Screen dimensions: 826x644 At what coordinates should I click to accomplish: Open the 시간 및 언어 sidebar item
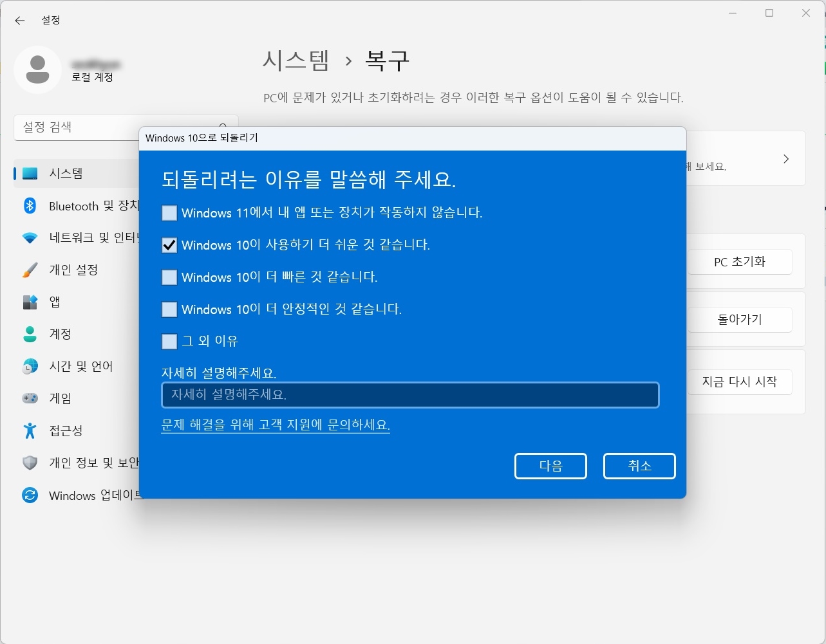76,366
